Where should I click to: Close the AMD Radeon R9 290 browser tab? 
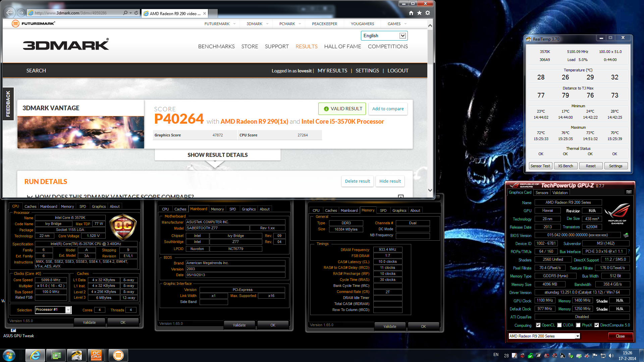tap(205, 13)
